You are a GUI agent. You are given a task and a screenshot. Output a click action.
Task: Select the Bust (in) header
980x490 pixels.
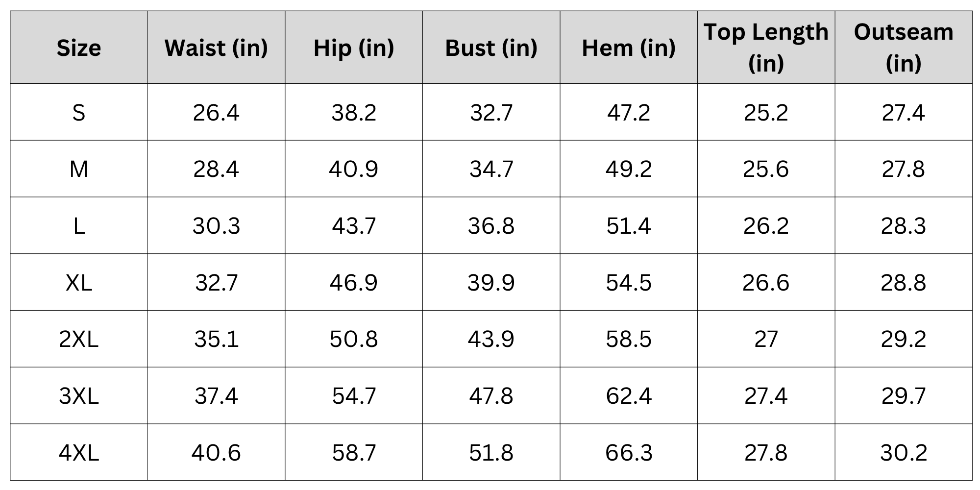pos(491,48)
